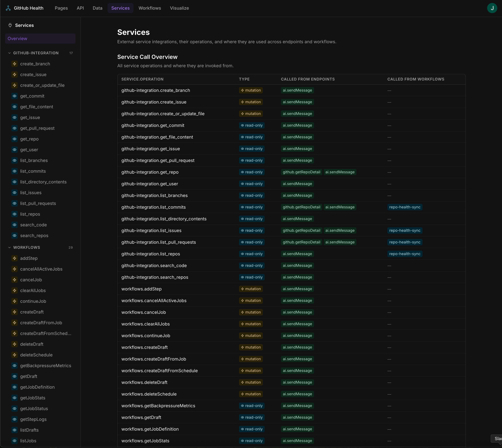Click the eye icon next to search_code
Image resolution: width=502 pixels, height=448 pixels.
[15, 225]
